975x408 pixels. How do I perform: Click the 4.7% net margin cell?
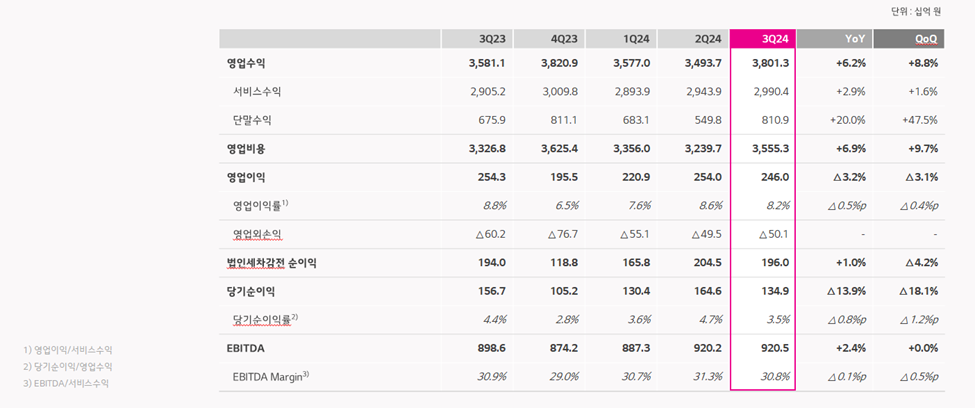point(712,320)
